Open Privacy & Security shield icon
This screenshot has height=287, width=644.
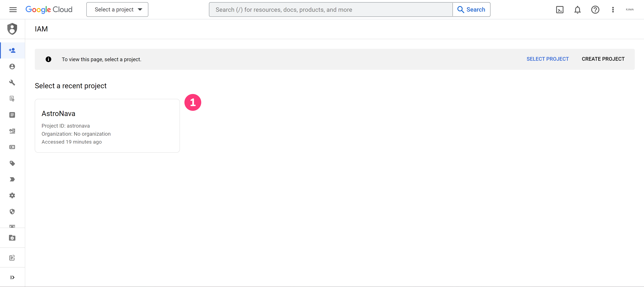[12, 212]
